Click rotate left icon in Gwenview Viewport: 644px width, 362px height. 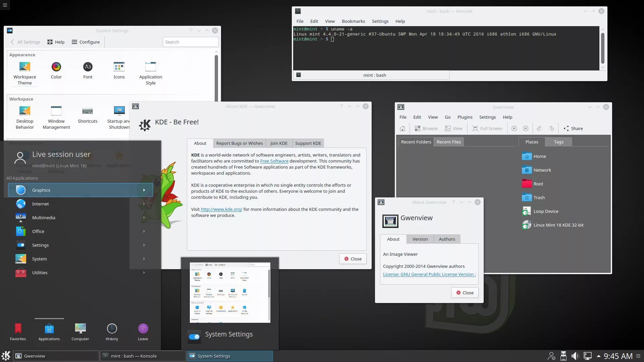539,128
